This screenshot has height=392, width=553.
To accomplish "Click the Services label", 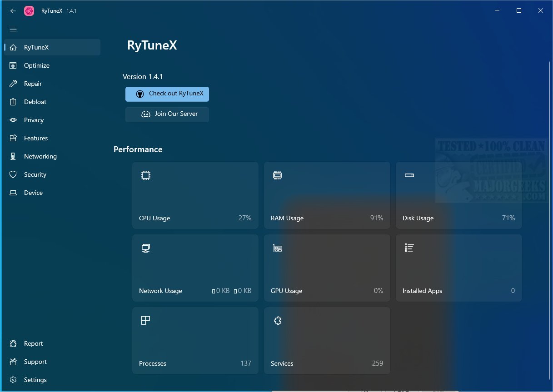I will tap(282, 363).
